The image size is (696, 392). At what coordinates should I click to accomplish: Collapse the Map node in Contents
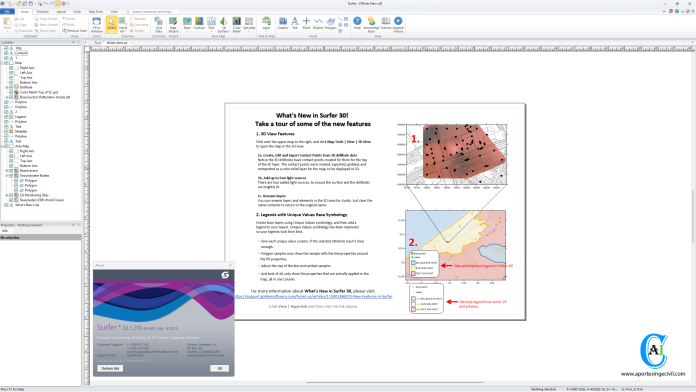click(x=2, y=63)
